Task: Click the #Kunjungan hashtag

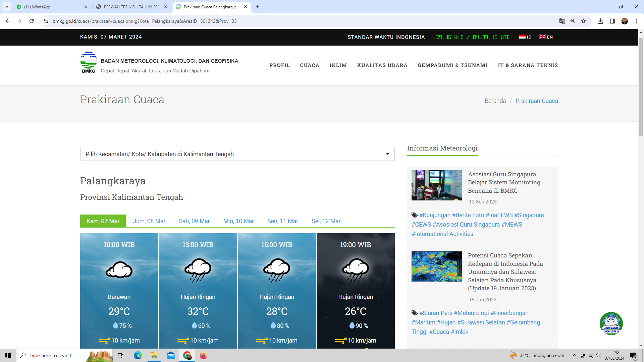Action: pos(435,215)
